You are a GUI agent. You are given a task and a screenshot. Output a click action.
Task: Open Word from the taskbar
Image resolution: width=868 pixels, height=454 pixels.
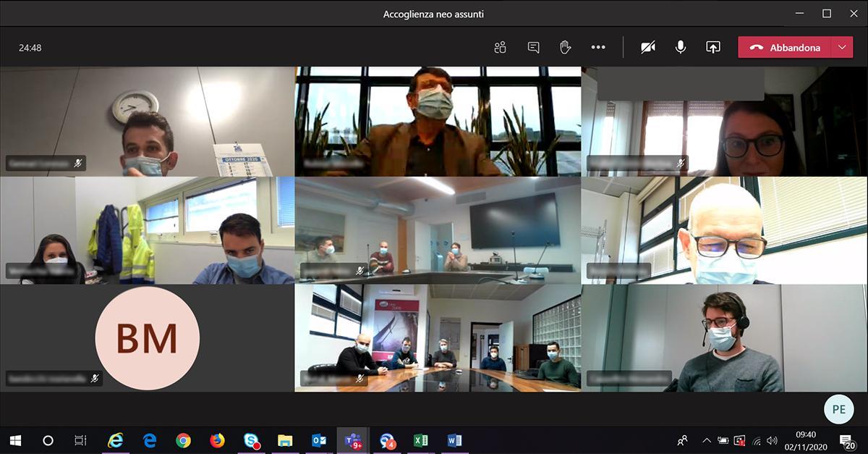click(x=454, y=440)
